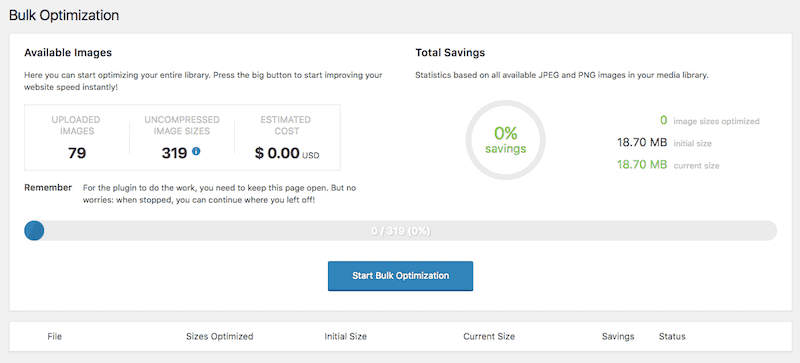Screen dimensions: 800x363
Task: Select the Savings column header
Action: (618, 336)
